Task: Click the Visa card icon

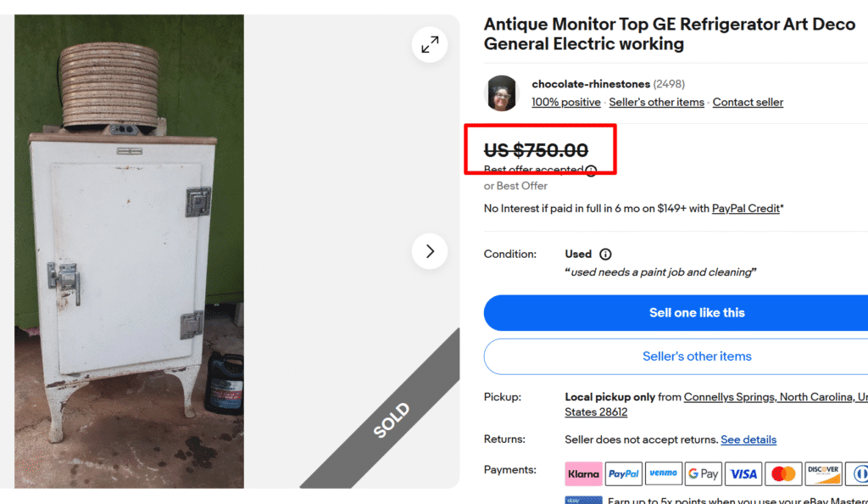Action: pyautogui.click(x=743, y=473)
